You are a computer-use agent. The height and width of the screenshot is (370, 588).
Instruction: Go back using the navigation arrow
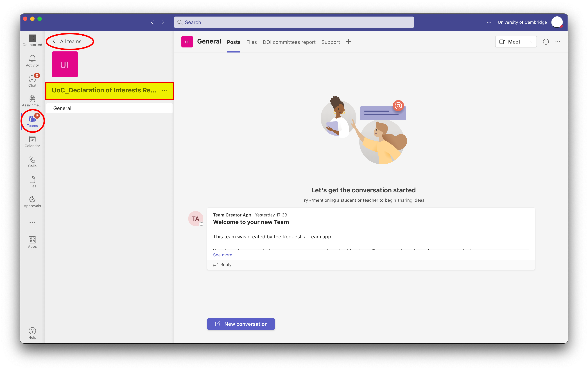click(152, 22)
